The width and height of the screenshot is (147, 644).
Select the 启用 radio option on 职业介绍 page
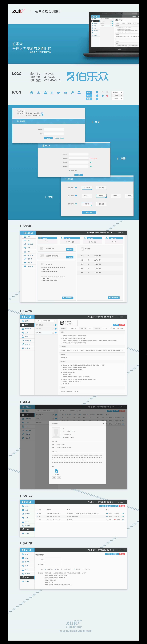pos(113,328)
